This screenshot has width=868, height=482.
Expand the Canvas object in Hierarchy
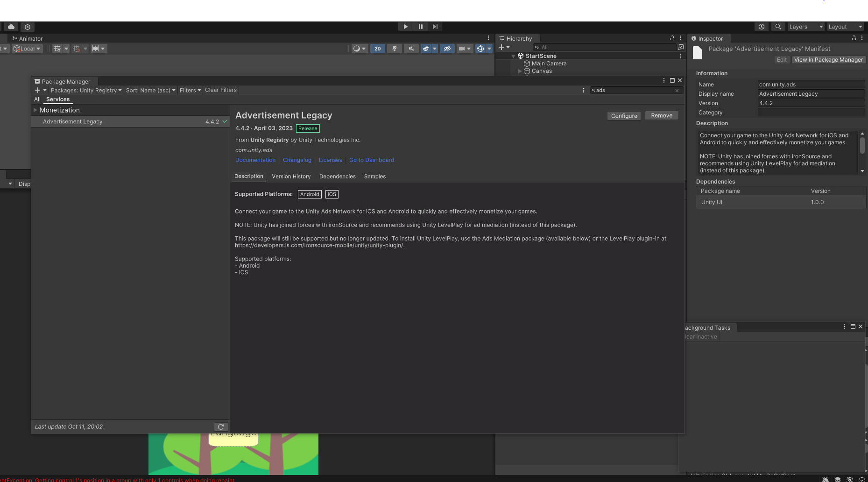(520, 71)
